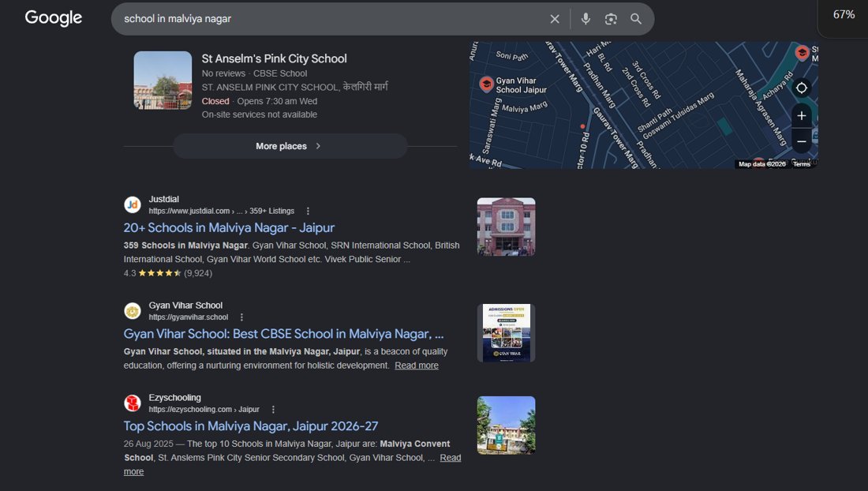Open Top Schools in Malviya Nagar, Jaipur 2026-27
The width and height of the screenshot is (868, 491).
[x=251, y=426]
